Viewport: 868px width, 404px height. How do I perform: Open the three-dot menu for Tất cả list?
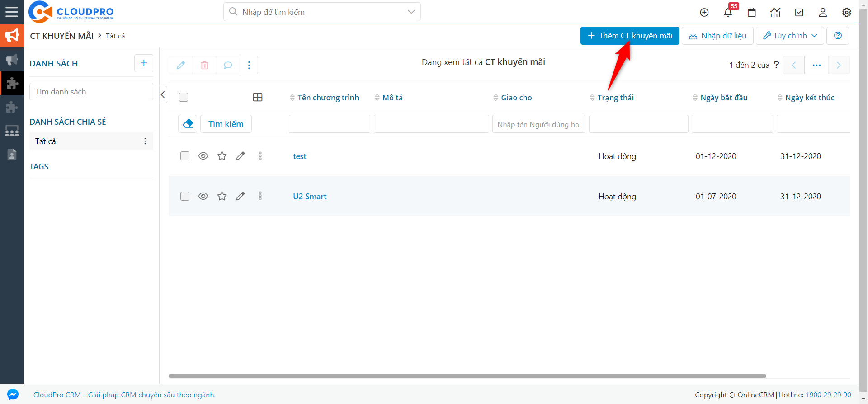(x=145, y=141)
